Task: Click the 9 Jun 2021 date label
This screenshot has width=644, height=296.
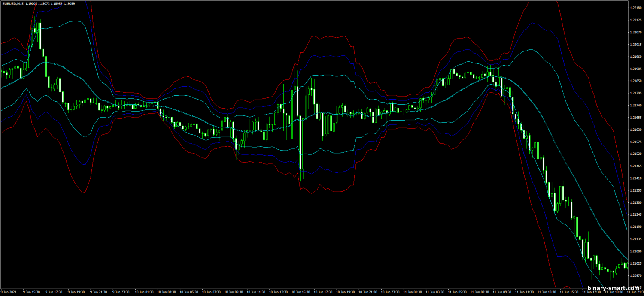Action: point(9,292)
